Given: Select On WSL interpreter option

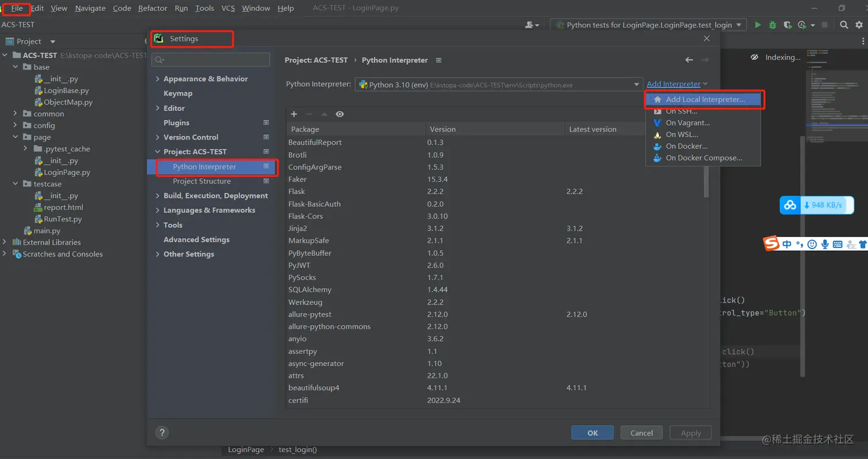Looking at the screenshot, I should coord(703,134).
